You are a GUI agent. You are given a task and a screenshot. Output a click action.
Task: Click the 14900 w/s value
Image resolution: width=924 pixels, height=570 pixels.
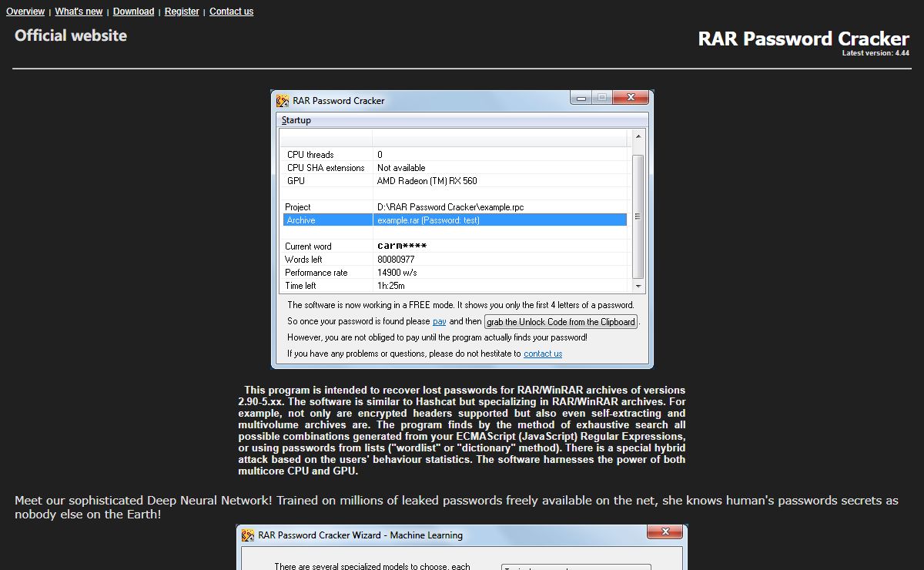click(398, 273)
